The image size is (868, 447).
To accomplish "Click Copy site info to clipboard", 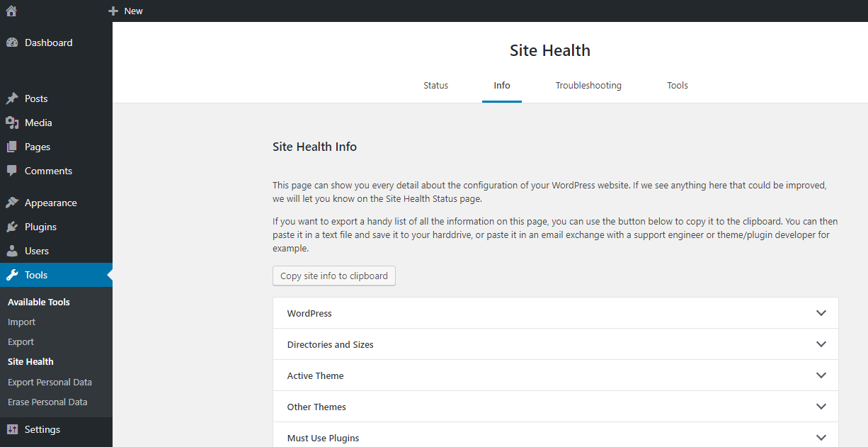I will tap(333, 276).
